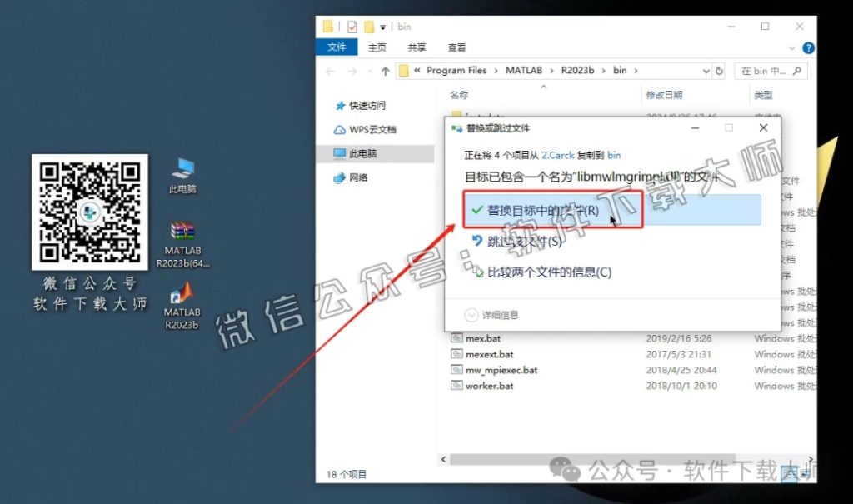Select the worker.bat file icon
Screen dimensions: 853x504
coord(457,386)
